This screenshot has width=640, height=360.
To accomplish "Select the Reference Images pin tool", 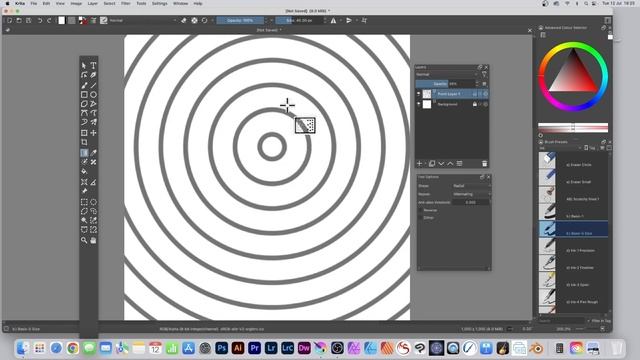I will (x=84, y=191).
